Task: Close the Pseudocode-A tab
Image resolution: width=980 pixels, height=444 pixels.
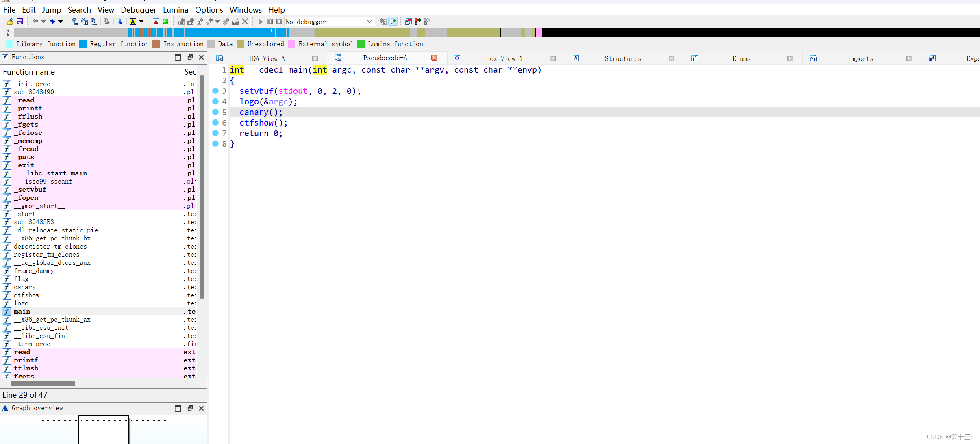Action: (434, 58)
